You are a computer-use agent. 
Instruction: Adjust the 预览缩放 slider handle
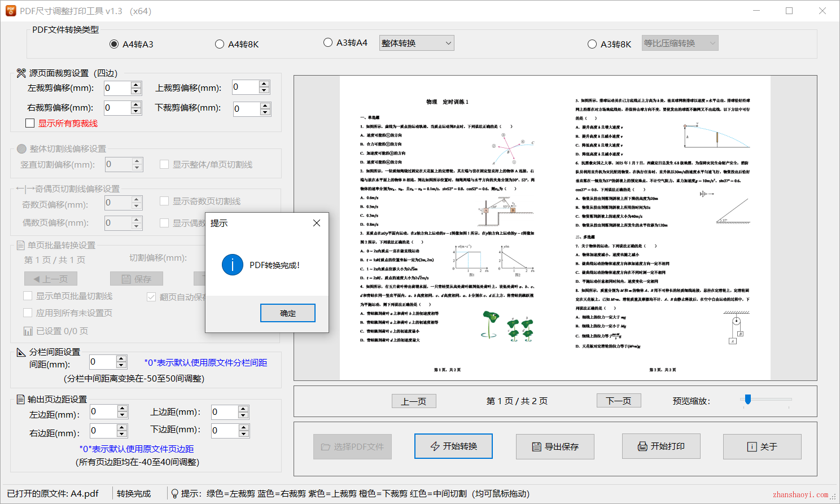pos(748,400)
